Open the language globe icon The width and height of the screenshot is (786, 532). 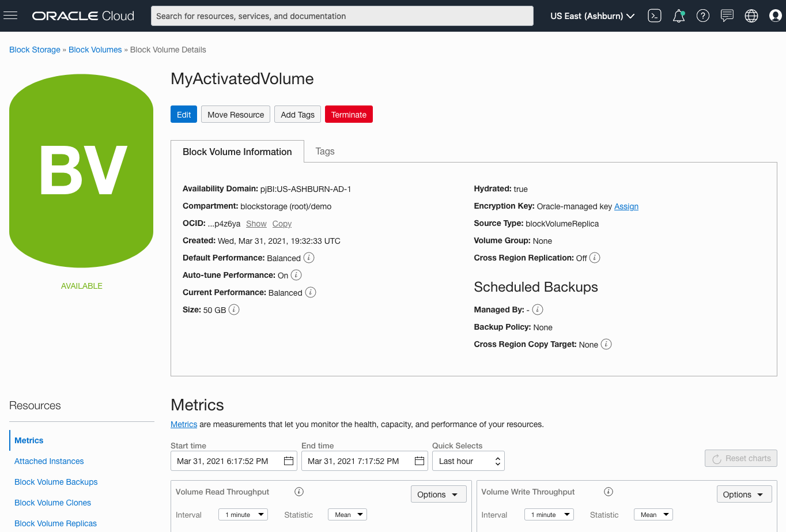pyautogui.click(x=751, y=16)
